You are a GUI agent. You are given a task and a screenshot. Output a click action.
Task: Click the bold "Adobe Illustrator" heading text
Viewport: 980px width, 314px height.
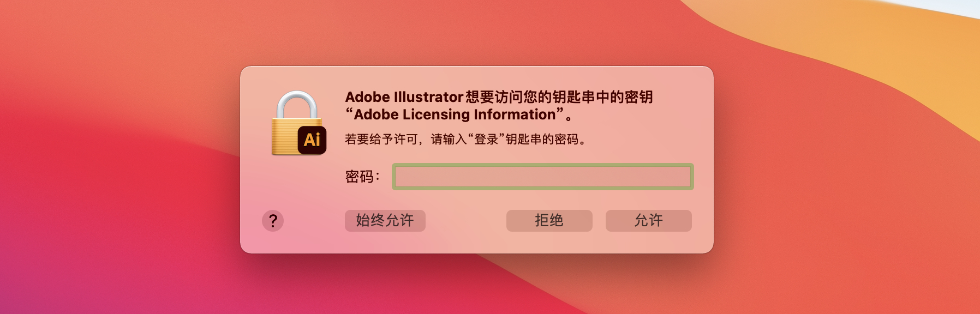[x=404, y=97]
